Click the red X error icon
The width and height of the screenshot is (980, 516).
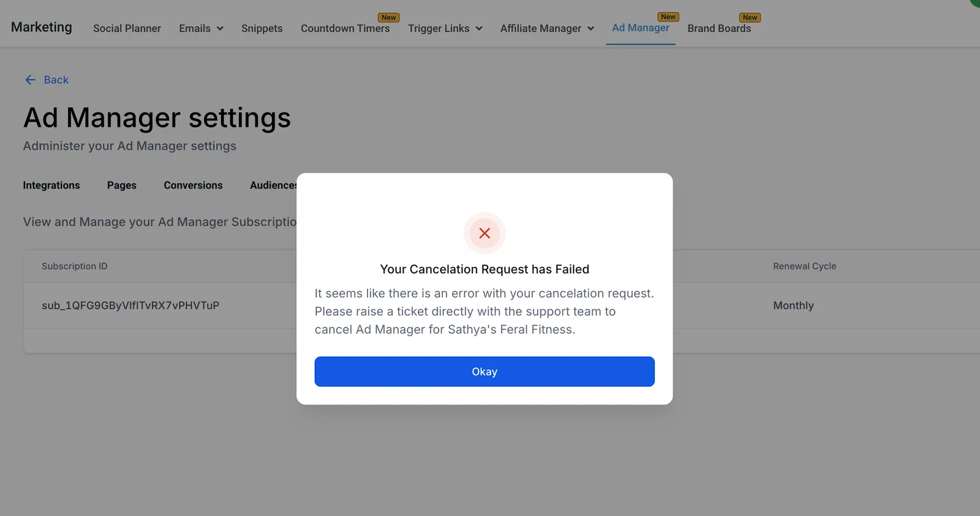(484, 233)
